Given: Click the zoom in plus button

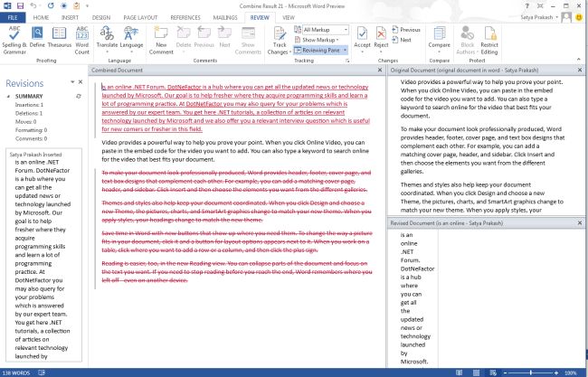Looking at the screenshot, I should pos(556,372).
